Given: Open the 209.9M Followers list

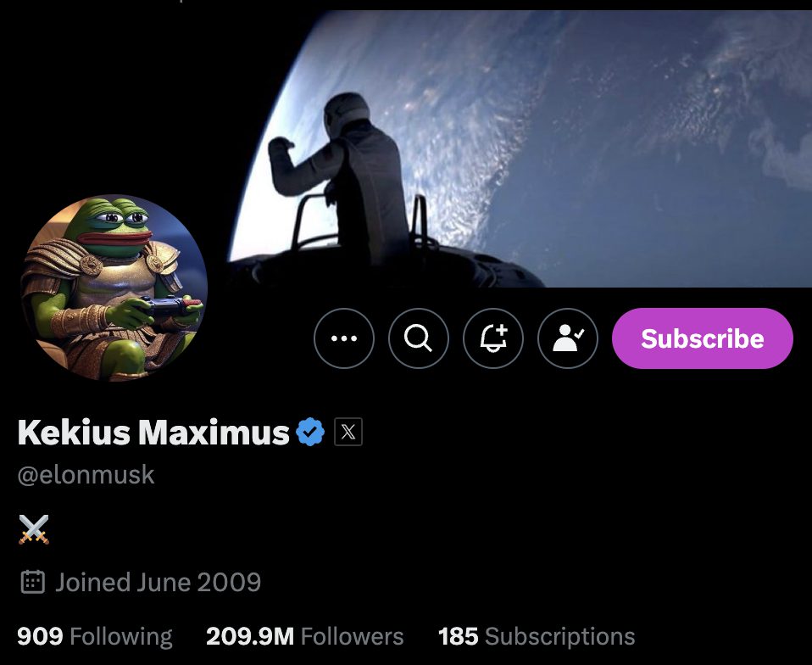Looking at the screenshot, I should click(x=304, y=636).
